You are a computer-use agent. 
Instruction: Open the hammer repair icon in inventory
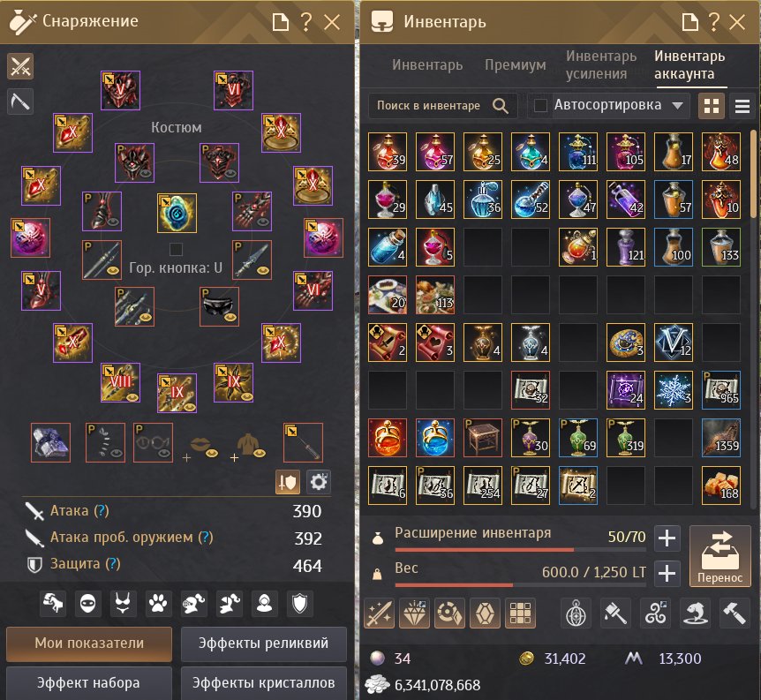(x=735, y=613)
